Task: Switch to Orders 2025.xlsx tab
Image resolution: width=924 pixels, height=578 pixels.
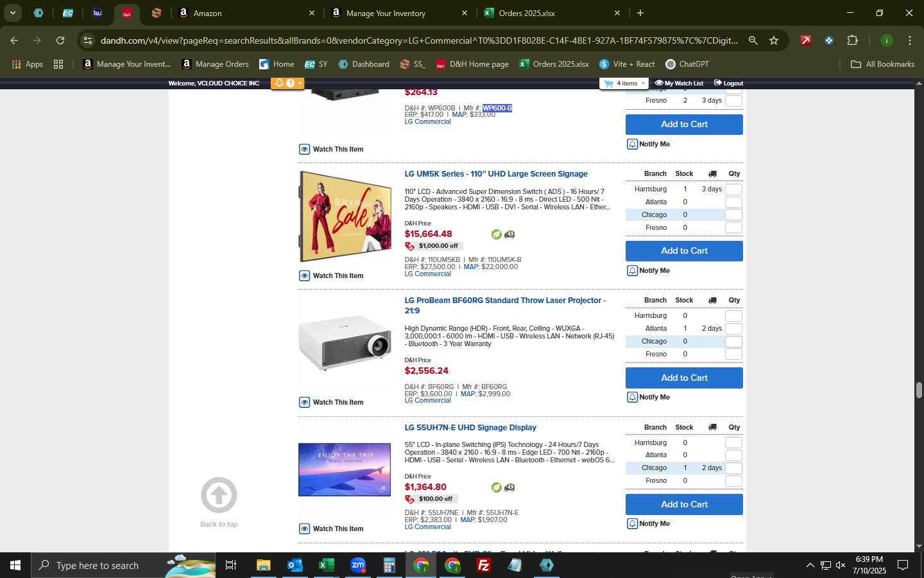Action: tap(552, 13)
